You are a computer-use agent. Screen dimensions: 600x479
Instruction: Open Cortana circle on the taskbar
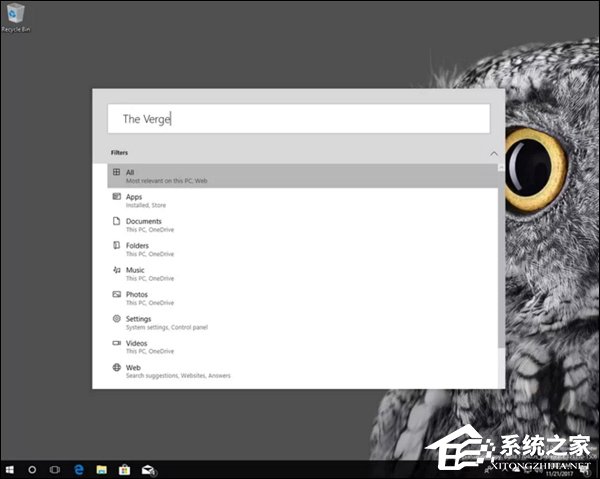point(33,469)
